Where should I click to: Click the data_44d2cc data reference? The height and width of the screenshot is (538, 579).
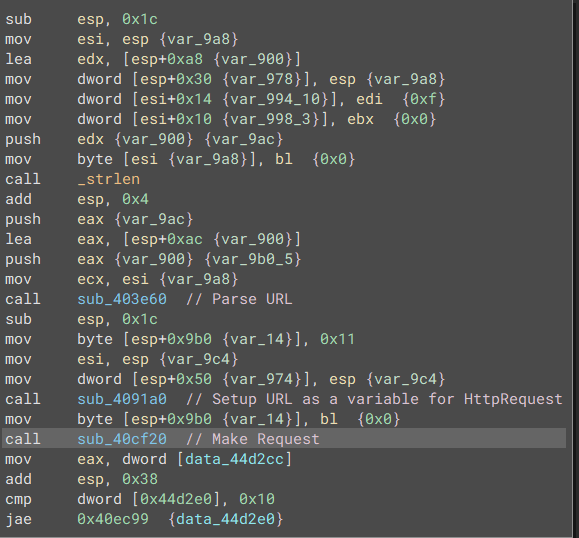(x=234, y=459)
